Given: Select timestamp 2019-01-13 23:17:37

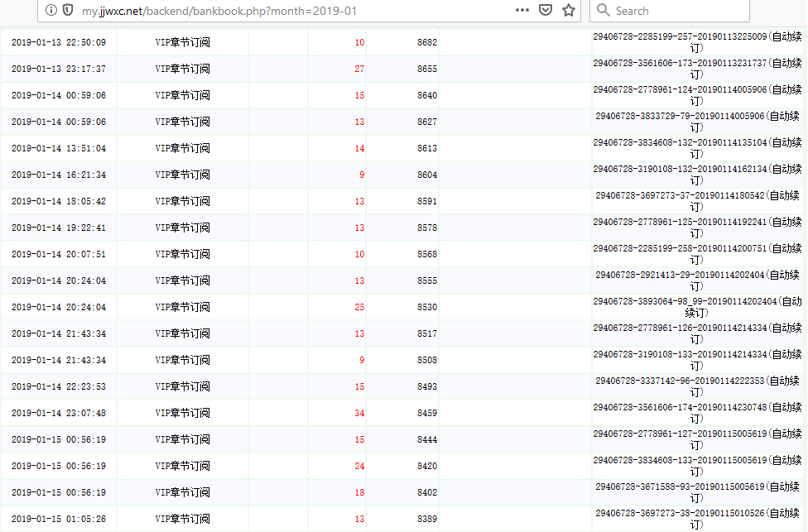Looking at the screenshot, I should [59, 69].
